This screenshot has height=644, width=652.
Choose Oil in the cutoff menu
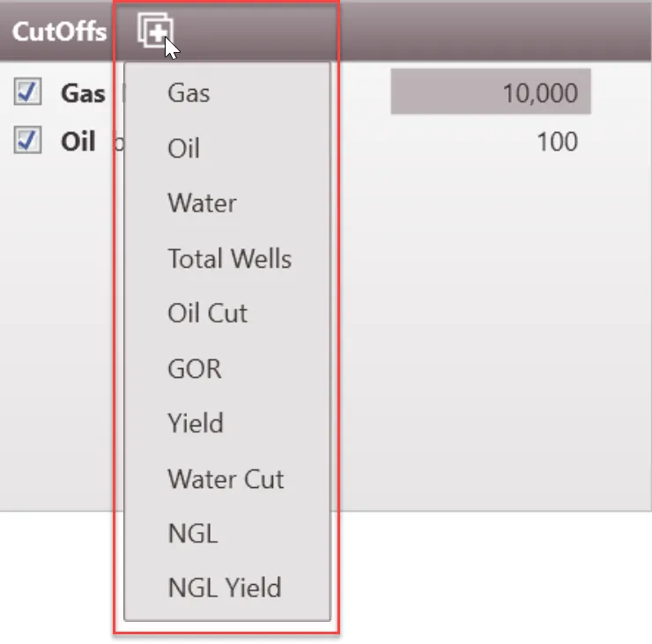[x=183, y=148]
